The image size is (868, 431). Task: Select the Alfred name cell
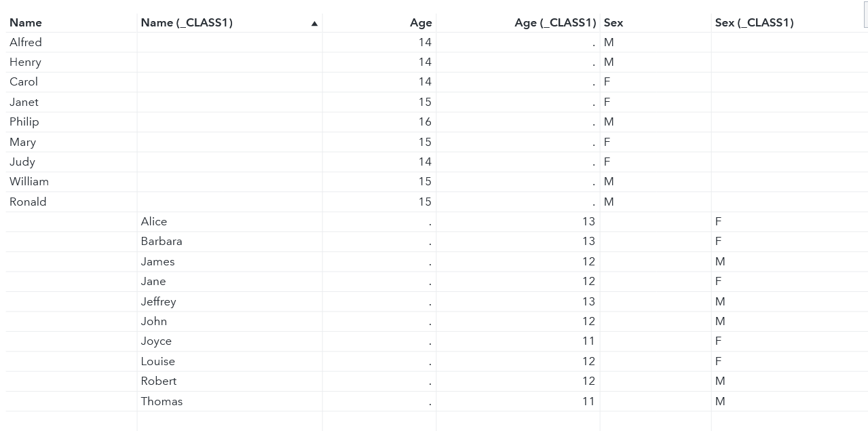tap(26, 43)
